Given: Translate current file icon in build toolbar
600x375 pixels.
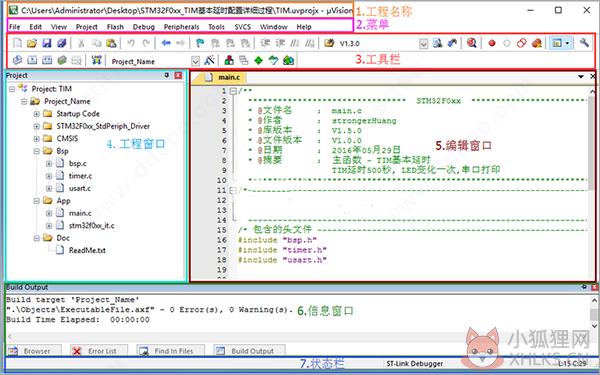Looking at the screenshot, I should click(x=17, y=60).
